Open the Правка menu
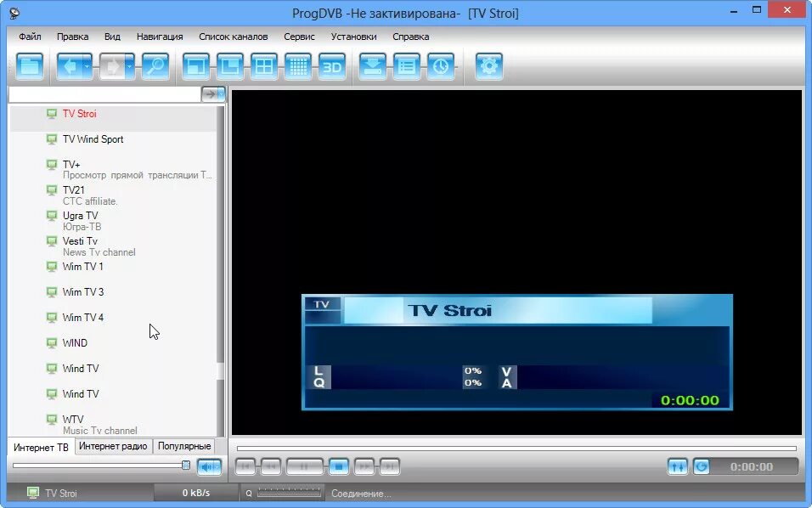This screenshot has width=812, height=508. [72, 37]
